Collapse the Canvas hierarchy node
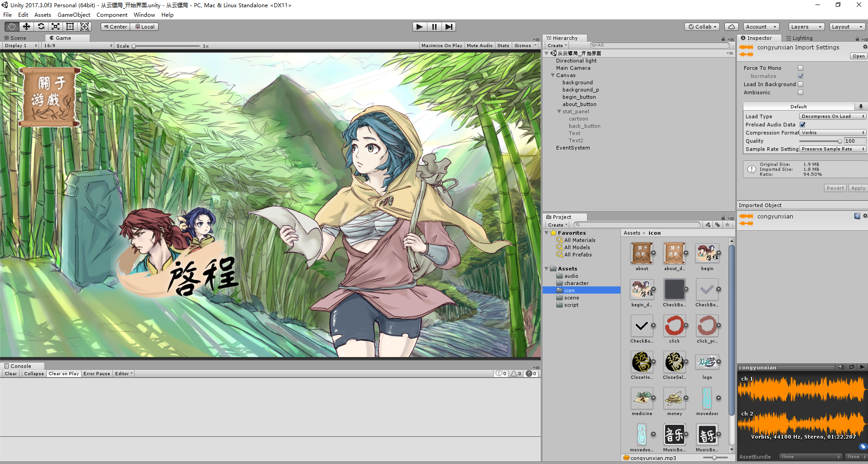This screenshot has width=868, height=464. 553,75
